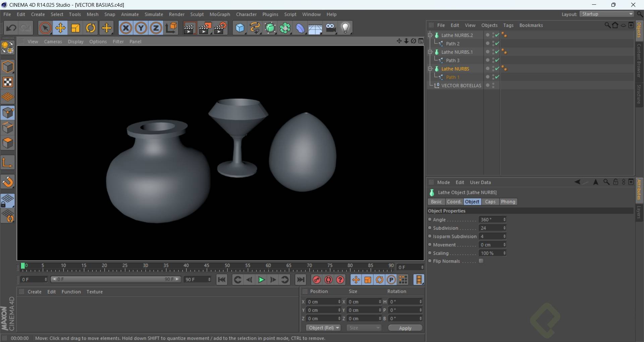This screenshot has height=342, width=644.
Task: Select the Live Selection tool
Action: (45, 28)
